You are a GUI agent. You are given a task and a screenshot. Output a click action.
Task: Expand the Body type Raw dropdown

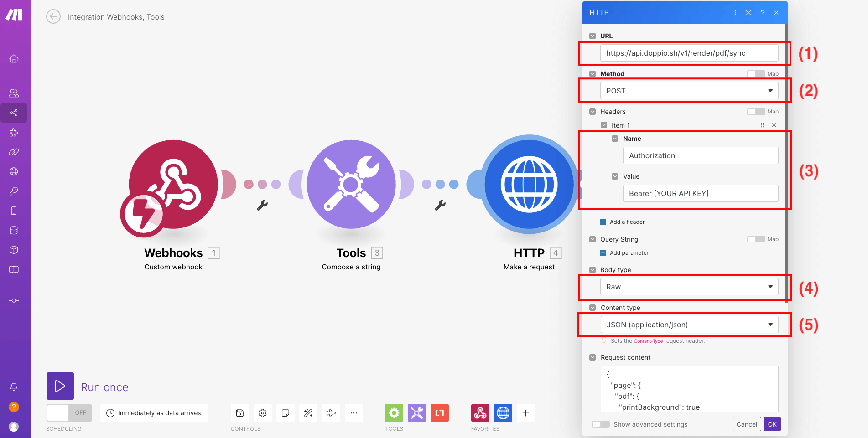689,287
